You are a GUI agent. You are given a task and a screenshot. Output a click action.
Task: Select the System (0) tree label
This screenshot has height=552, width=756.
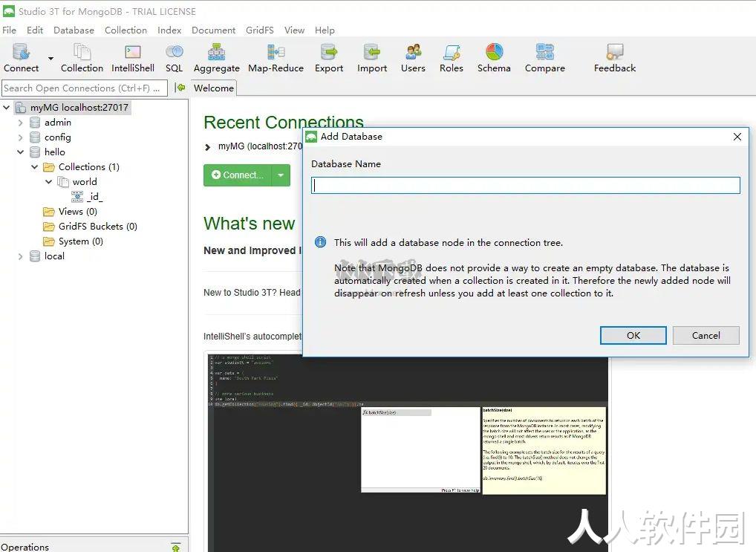click(x=80, y=241)
